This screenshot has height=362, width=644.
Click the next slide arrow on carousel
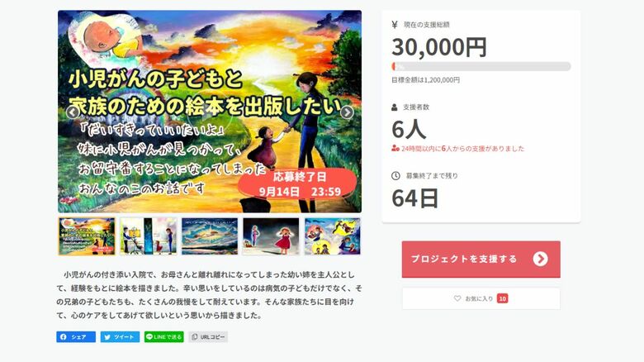click(347, 112)
